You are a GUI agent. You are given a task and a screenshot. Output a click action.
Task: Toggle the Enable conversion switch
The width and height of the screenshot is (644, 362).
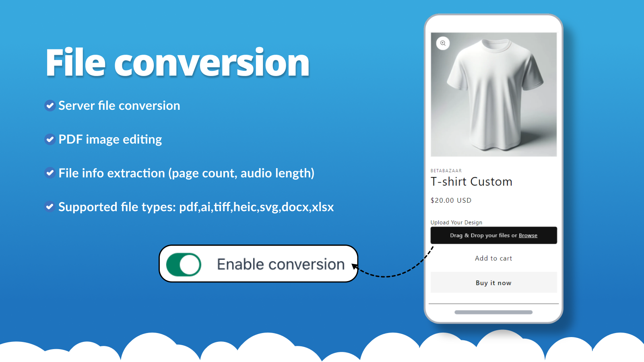184,264
